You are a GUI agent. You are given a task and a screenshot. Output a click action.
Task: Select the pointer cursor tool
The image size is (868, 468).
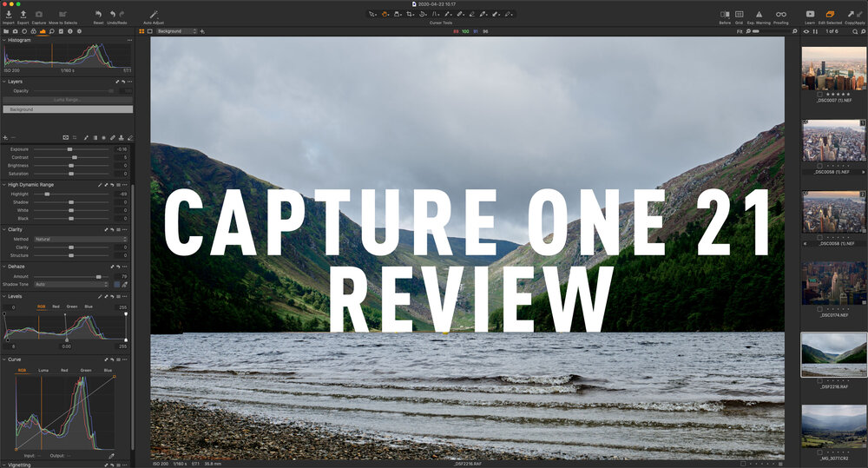tap(372, 15)
